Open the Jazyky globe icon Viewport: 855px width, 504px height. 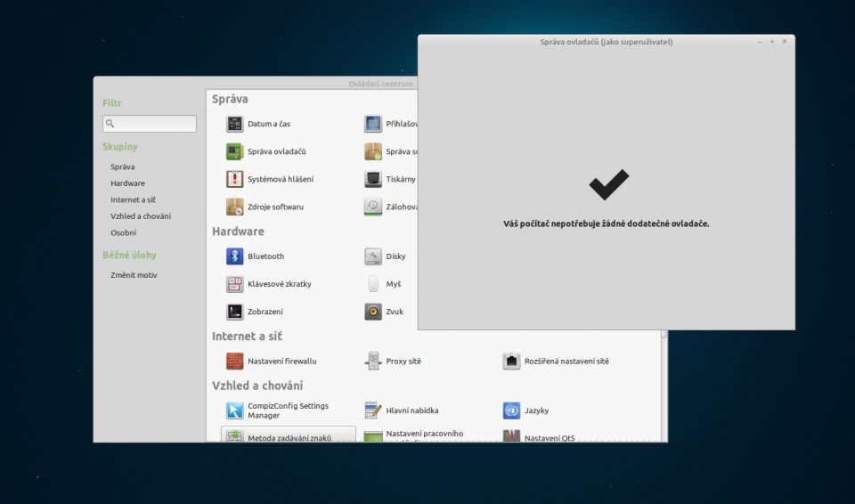pyautogui.click(x=511, y=411)
